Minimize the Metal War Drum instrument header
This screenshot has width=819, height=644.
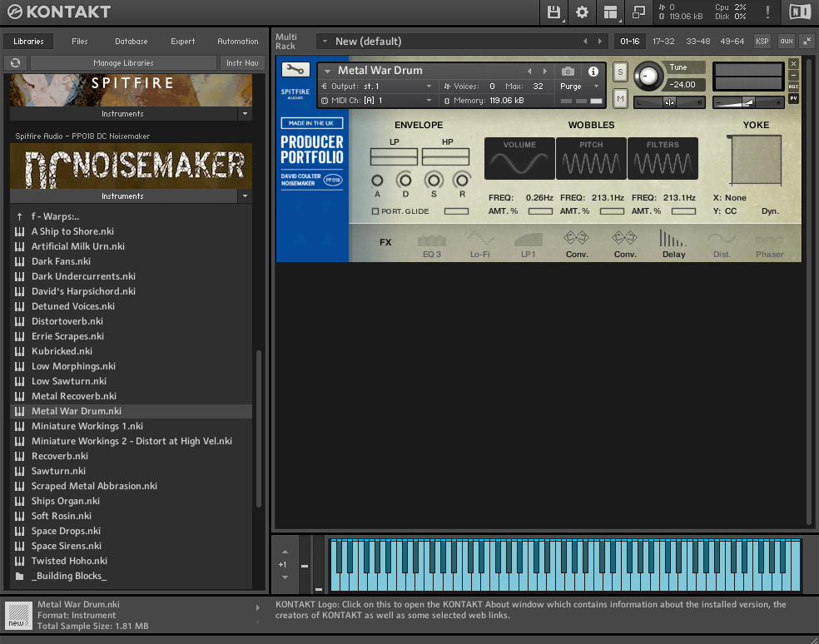pos(793,75)
